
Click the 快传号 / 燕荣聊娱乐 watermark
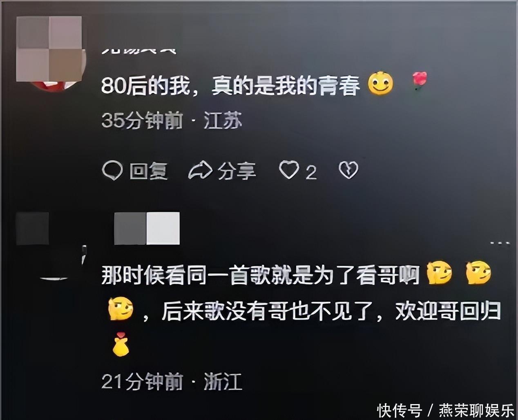click(446, 410)
